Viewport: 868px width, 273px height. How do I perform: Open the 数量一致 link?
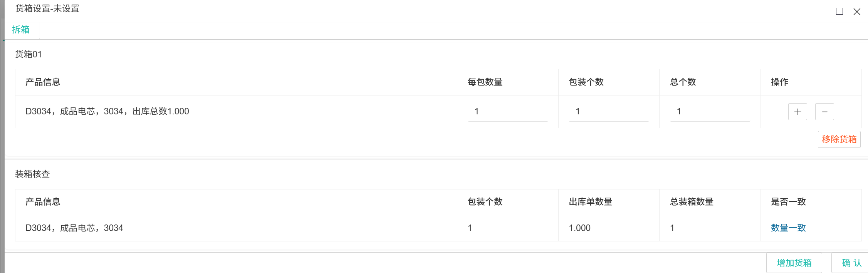coord(788,228)
